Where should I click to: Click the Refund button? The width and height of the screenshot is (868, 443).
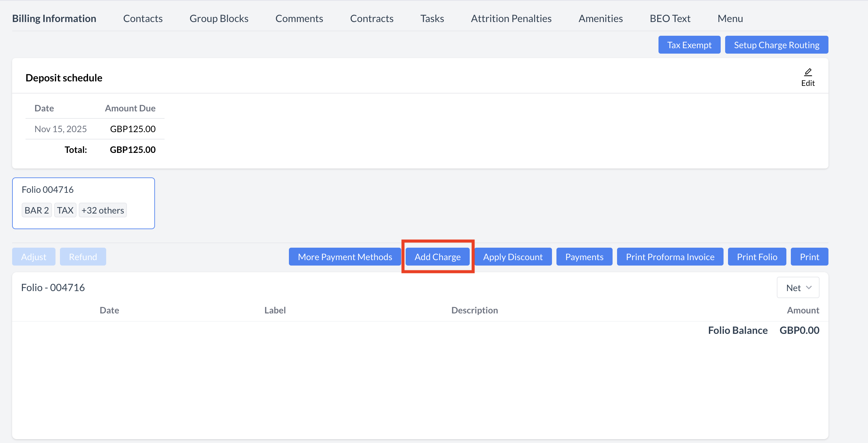click(83, 257)
